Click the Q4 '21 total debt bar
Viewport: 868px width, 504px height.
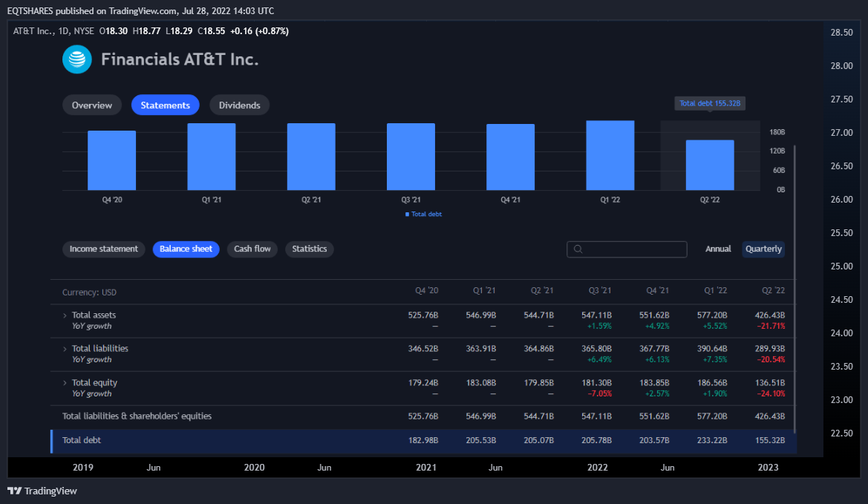[510, 157]
